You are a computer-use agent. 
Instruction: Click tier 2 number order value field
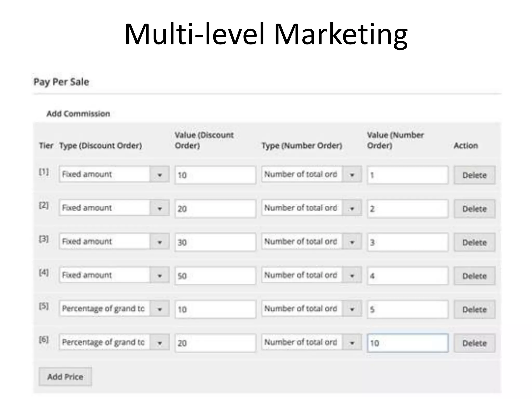408,209
